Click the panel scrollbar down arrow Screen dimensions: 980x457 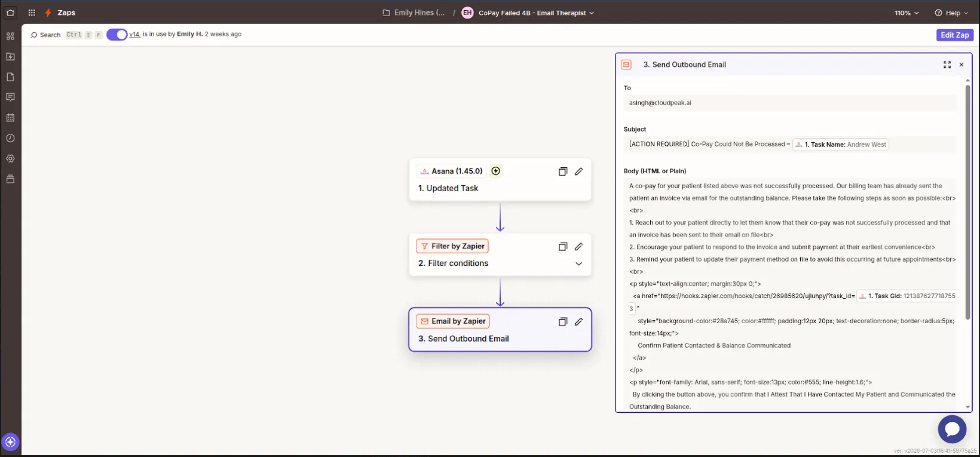968,407
